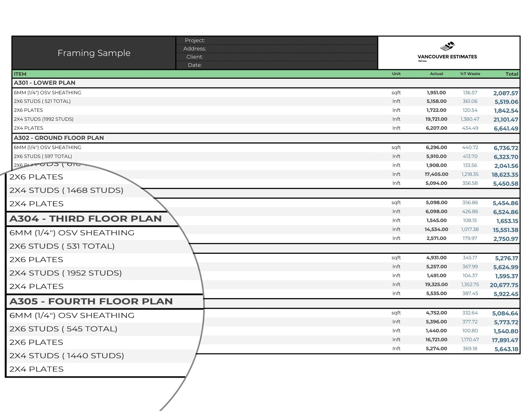Click the magnified A304 - THIRD FLOOR PLAN heading
The width and height of the screenshot is (532, 411).
coord(86,219)
